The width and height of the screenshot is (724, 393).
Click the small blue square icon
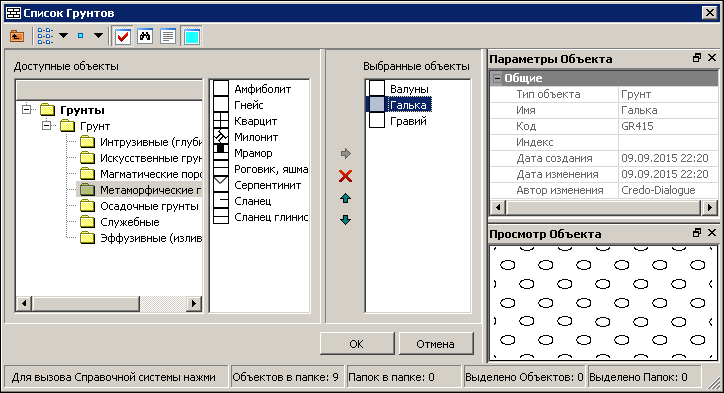click(x=80, y=36)
